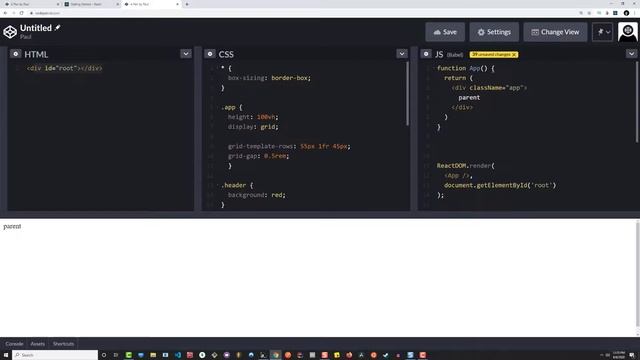
Task: Open the Chrome profile avatar
Action: pyautogui.click(x=626, y=13)
